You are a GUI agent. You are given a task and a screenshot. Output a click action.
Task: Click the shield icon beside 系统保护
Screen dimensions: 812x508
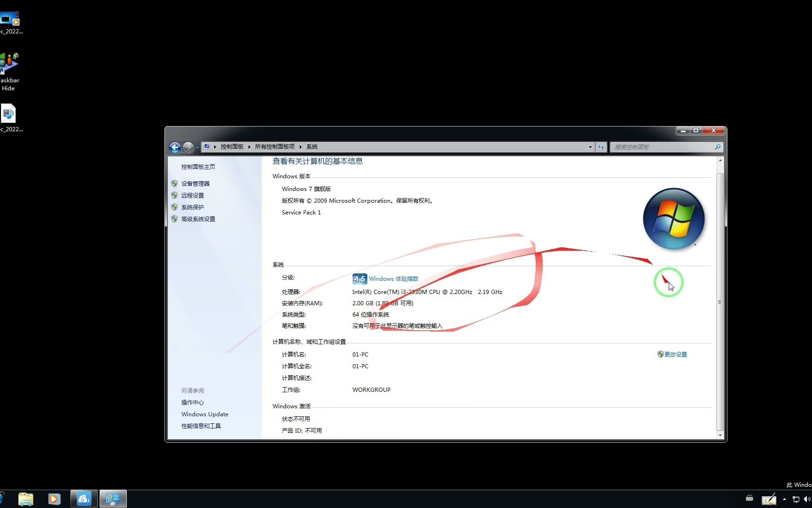coord(174,207)
